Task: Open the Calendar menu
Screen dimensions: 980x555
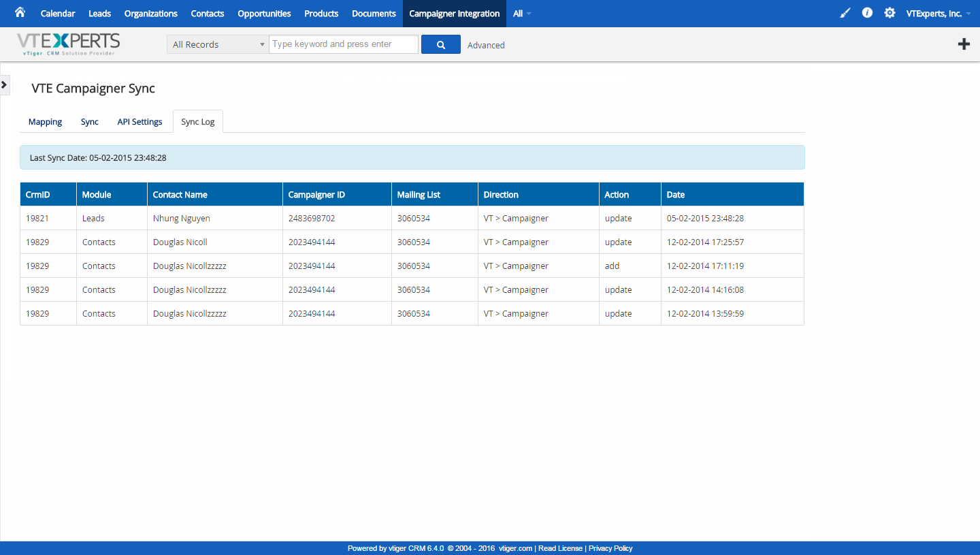Action: tap(58, 14)
